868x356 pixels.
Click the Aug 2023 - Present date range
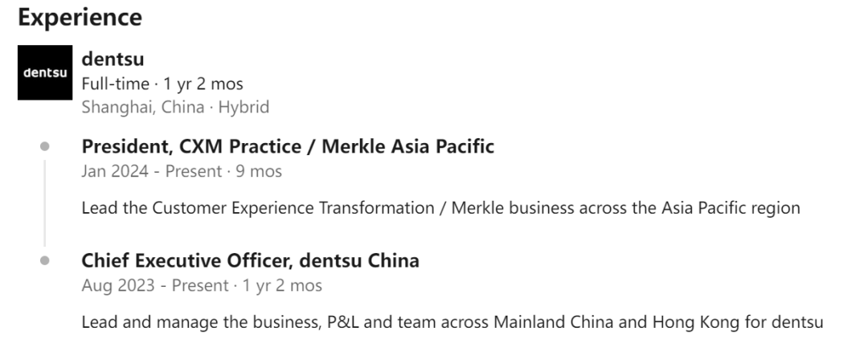155,285
